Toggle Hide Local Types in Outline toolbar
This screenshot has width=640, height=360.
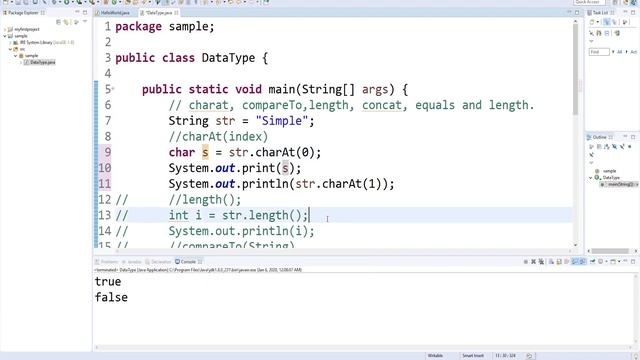click(591, 155)
